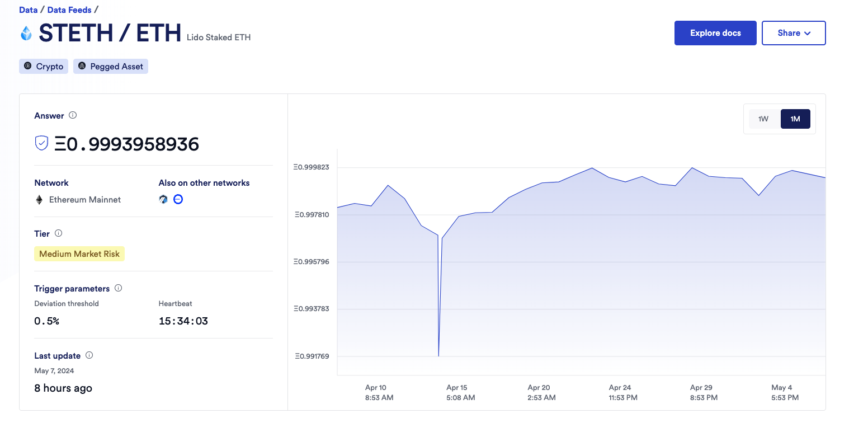Click the May 7, 2024 date
This screenshot has height=437, width=868.
coord(54,370)
